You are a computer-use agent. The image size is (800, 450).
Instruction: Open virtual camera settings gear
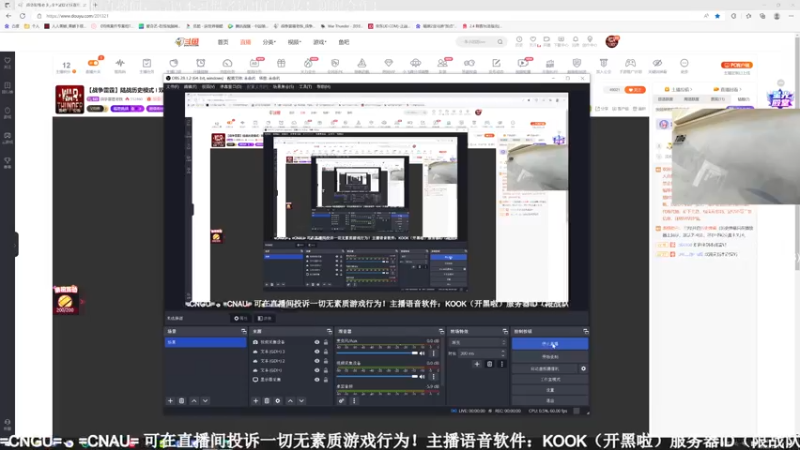[583, 368]
